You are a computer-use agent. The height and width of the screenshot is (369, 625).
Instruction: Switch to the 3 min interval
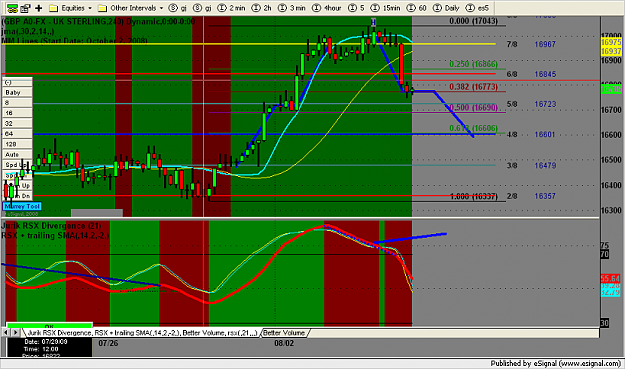[x=292, y=8]
